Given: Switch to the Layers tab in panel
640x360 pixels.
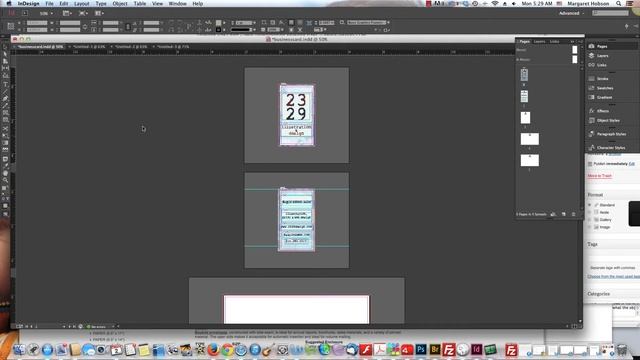Looking at the screenshot, I should pos(540,42).
